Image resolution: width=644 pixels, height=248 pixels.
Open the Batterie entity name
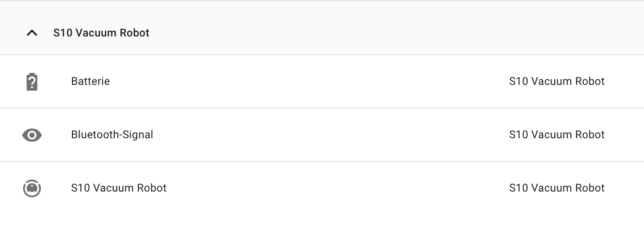(90, 81)
